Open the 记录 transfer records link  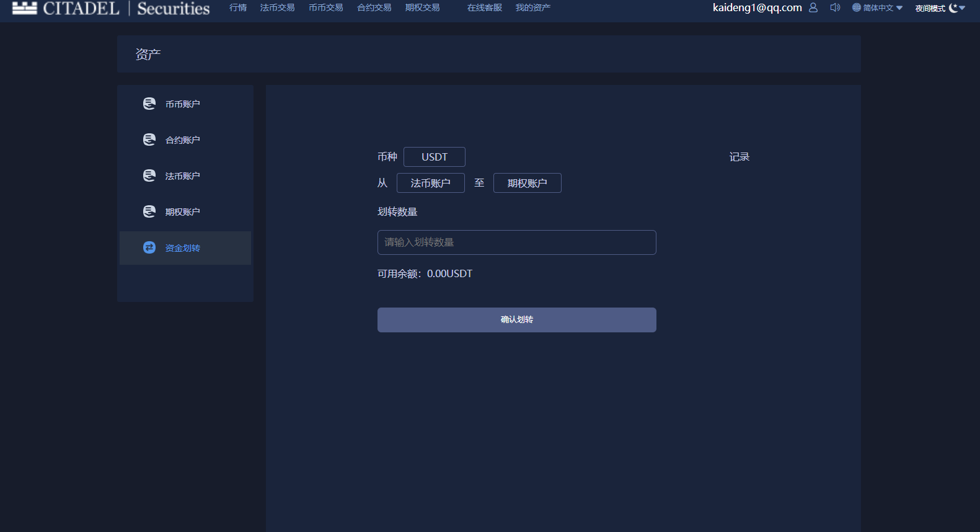pos(739,157)
